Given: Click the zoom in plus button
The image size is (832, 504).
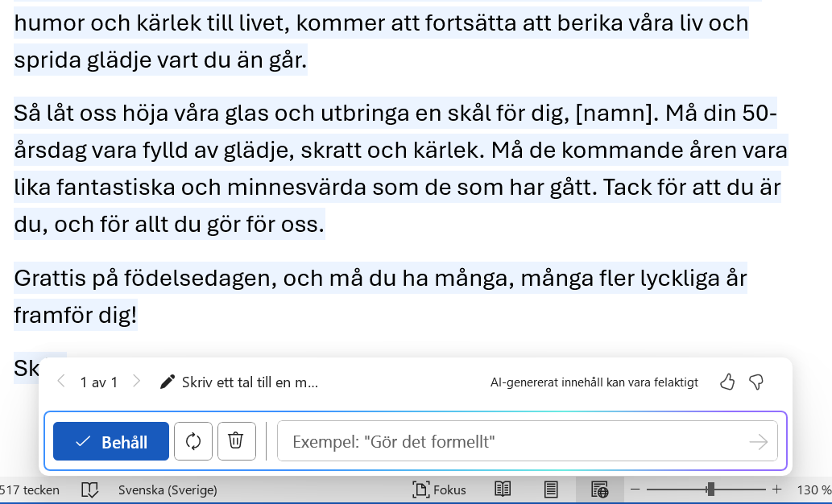Looking at the screenshot, I should 777,490.
